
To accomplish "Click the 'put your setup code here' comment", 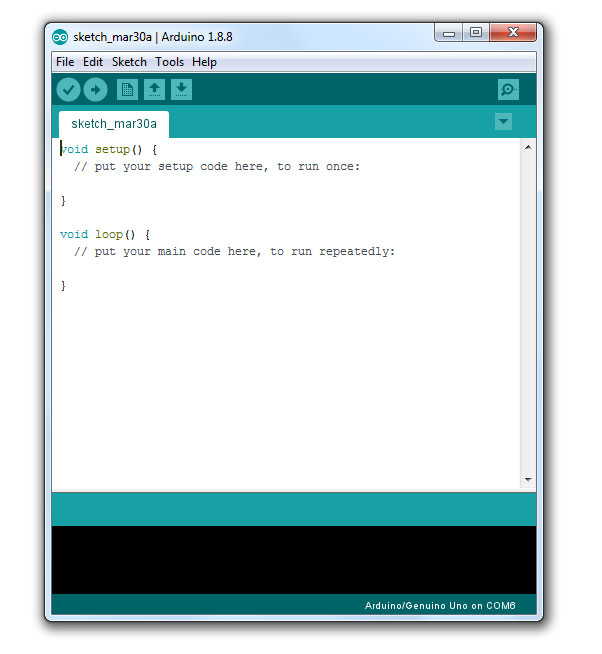I will click(x=217, y=166).
